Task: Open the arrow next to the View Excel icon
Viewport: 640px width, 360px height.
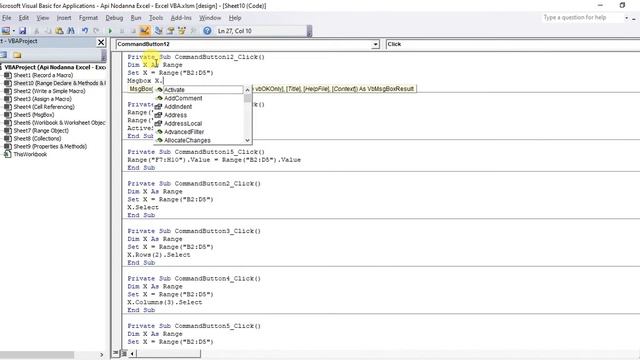Action: pyautogui.click(x=13, y=31)
